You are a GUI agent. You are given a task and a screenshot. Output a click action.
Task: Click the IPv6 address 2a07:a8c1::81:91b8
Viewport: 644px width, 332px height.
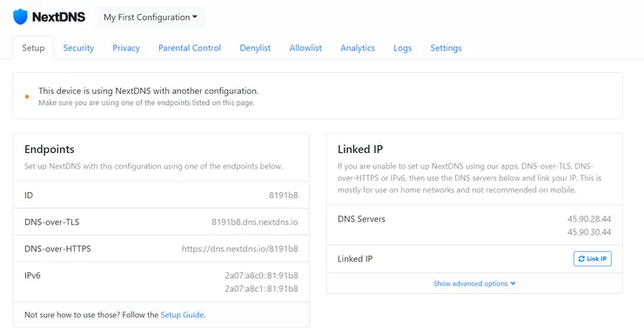[261, 289]
